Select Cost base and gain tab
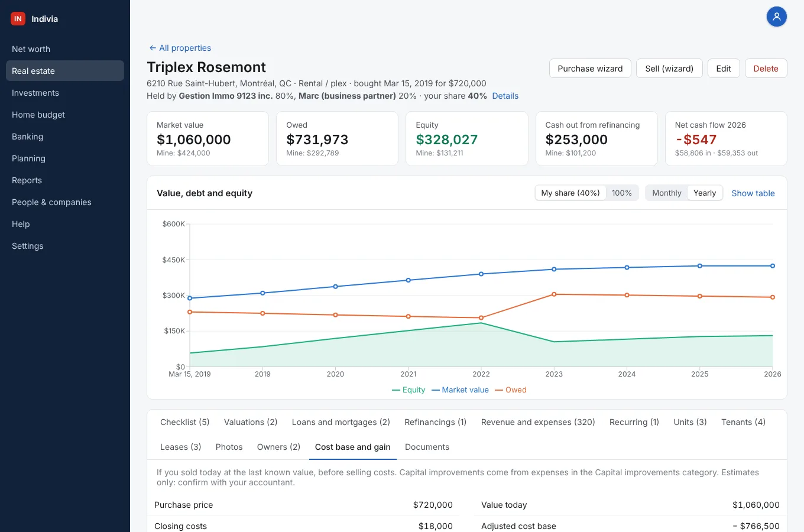This screenshot has width=804, height=532. click(353, 447)
